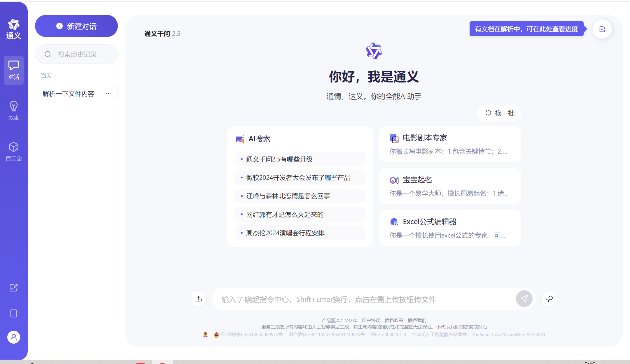Open the 效率 tab in sidebar
The width and height of the screenshot is (630, 364).
point(14,111)
